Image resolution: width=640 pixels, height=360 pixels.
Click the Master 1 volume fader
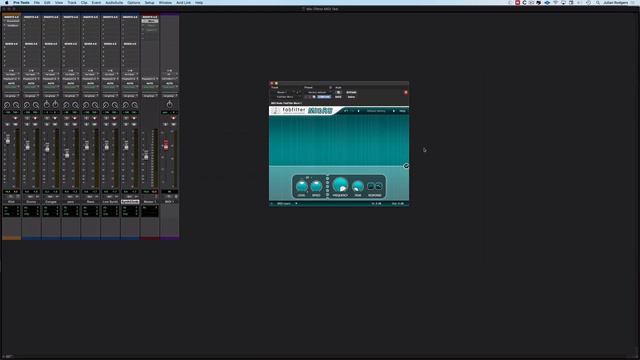click(146, 156)
